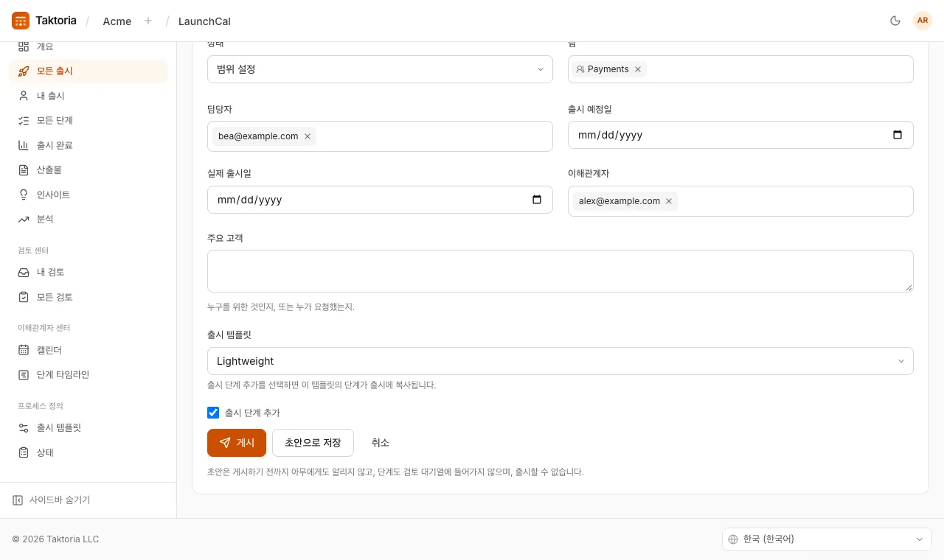
Task: Expand the 범위 설정 status dropdown
Action: [380, 69]
